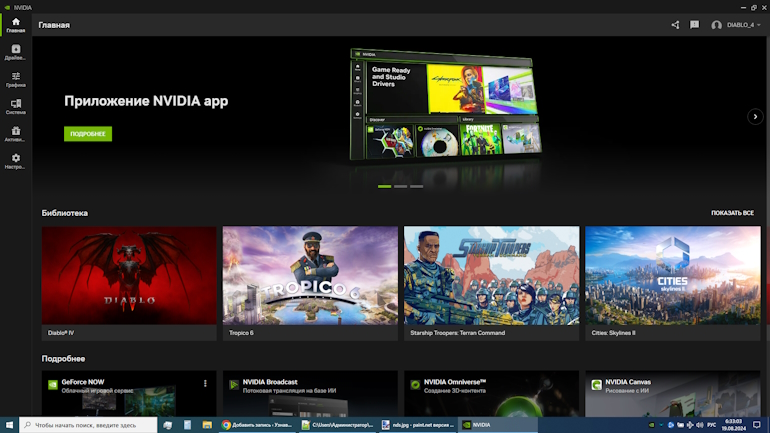Open the Система sidebar section
Screen dimensions: 770x433
coord(16,107)
